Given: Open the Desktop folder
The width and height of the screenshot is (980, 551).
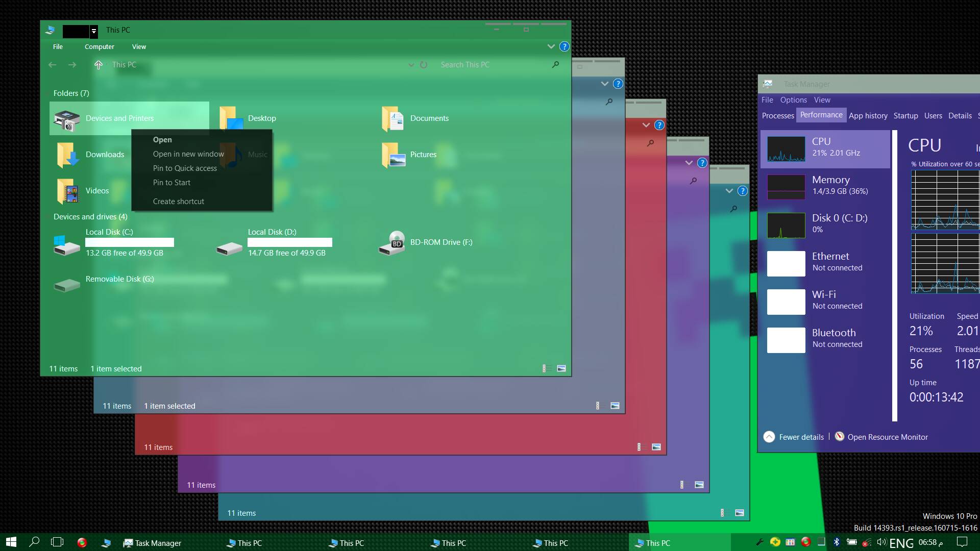Looking at the screenshot, I should (x=248, y=118).
